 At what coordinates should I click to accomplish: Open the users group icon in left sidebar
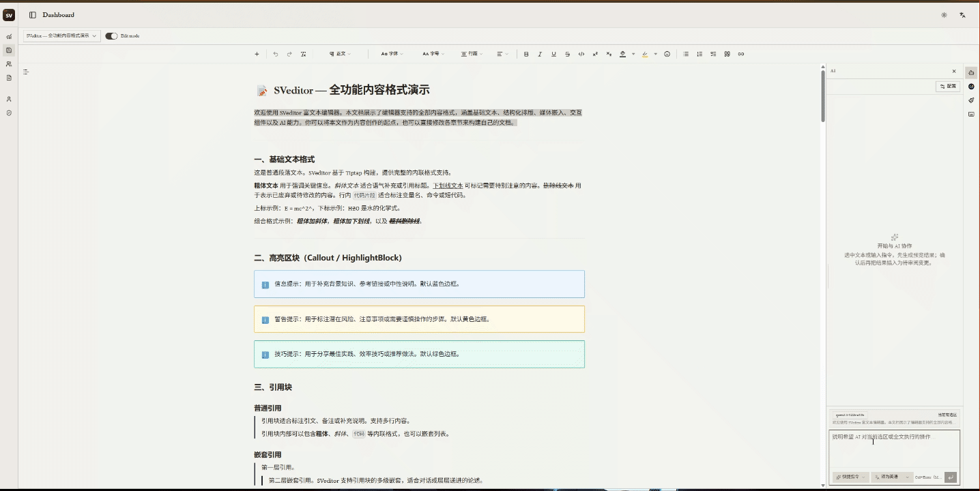coord(9,64)
